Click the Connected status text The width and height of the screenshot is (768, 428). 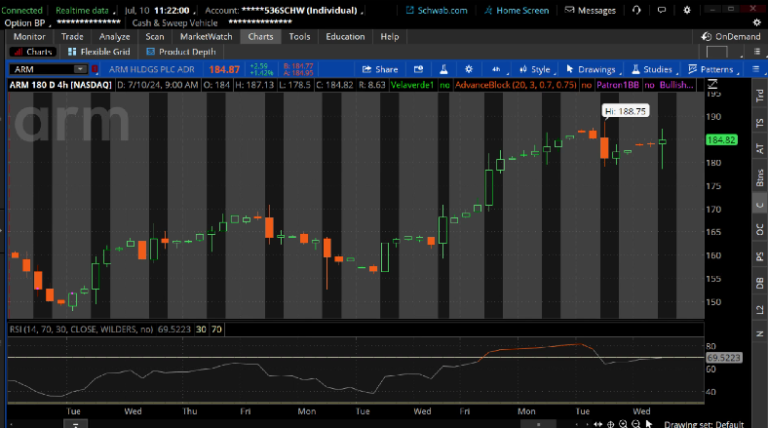point(22,10)
